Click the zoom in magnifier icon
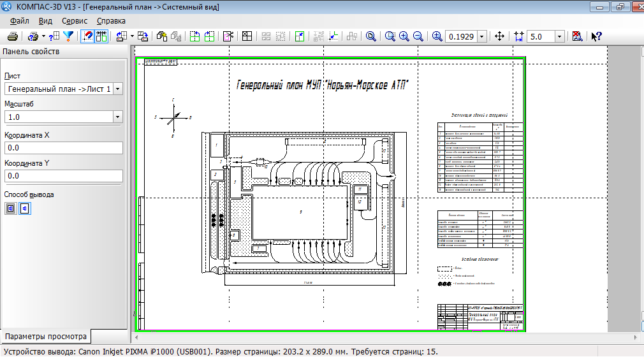The width and height of the screenshot is (644, 357). (404, 36)
